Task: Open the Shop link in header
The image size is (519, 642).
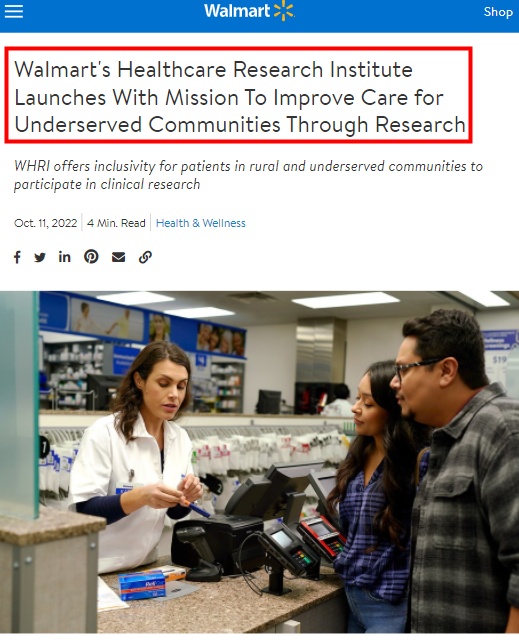Action: [x=498, y=12]
